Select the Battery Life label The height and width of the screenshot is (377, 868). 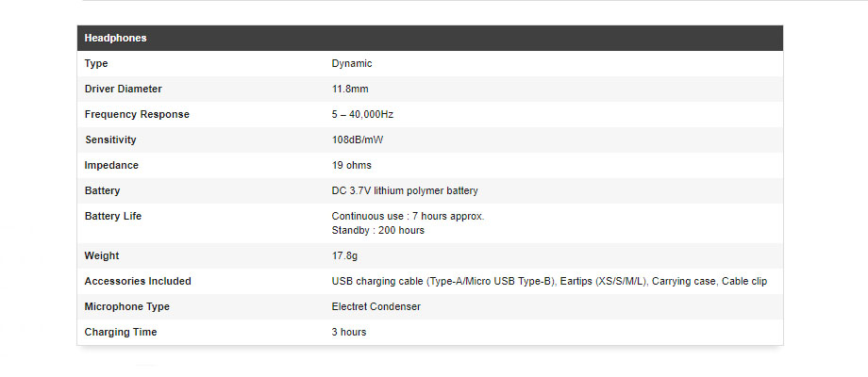(x=113, y=216)
